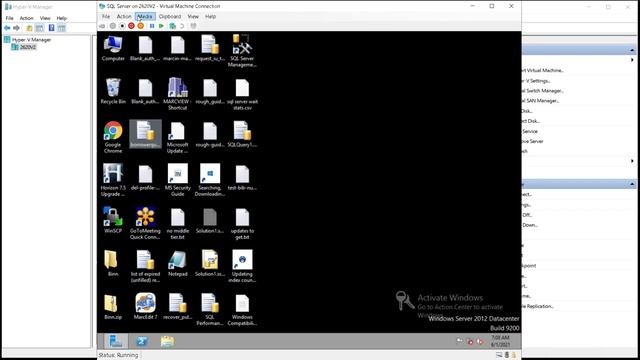
Task: Click the Turn Off VM toolbar icon
Action: pos(122,26)
